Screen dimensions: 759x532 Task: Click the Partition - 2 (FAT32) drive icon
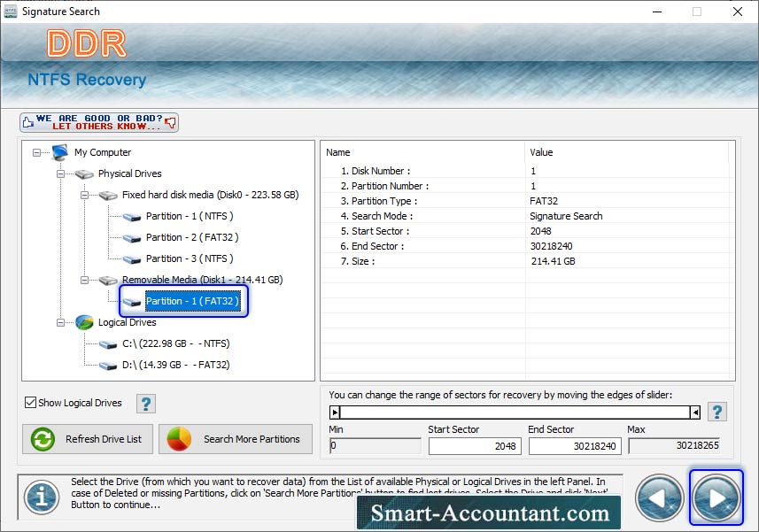tap(132, 238)
